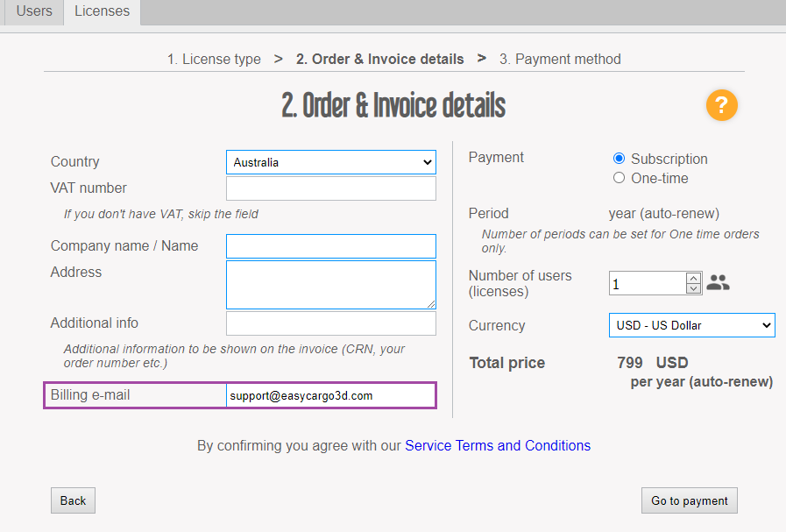The image size is (786, 532).
Task: Select the Subscription payment option
Action: (x=620, y=159)
